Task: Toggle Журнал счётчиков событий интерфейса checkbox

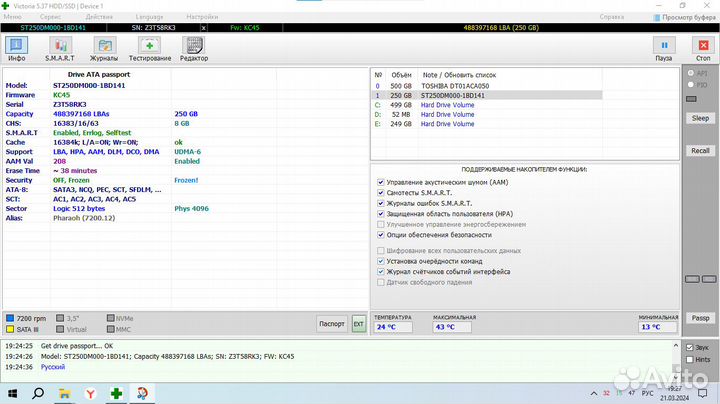Action: [381, 271]
